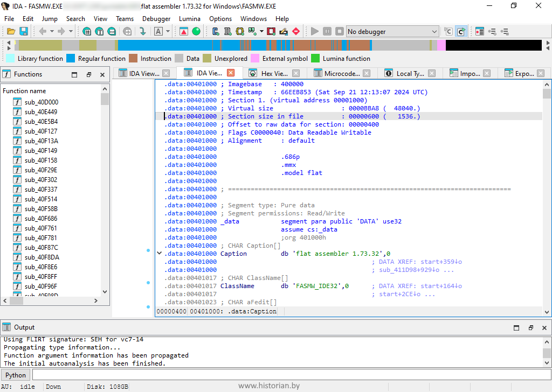The width and height of the screenshot is (552, 392).
Task: Maximize the Output panel
Action: (516, 328)
